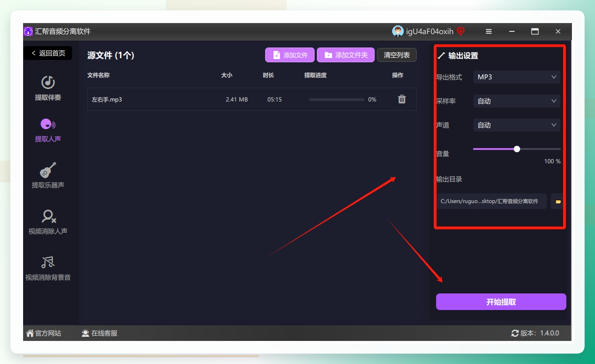Start extraction with 开始提取 button
595x364 pixels.
click(501, 302)
